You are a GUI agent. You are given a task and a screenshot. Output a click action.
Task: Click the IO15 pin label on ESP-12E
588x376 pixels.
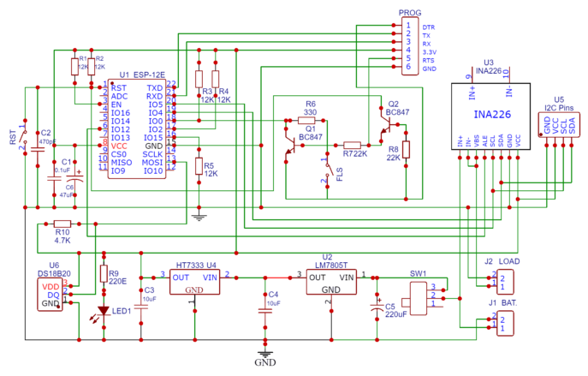153,138
